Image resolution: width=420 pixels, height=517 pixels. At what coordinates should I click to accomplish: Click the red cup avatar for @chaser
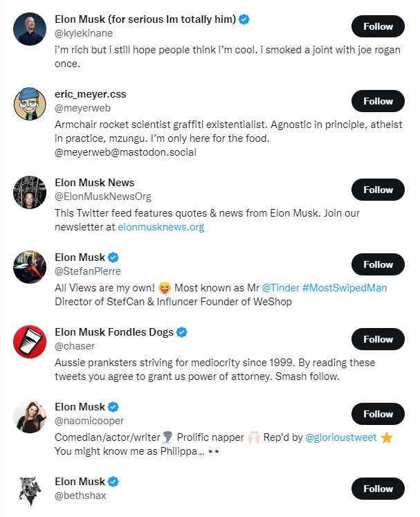(30, 342)
